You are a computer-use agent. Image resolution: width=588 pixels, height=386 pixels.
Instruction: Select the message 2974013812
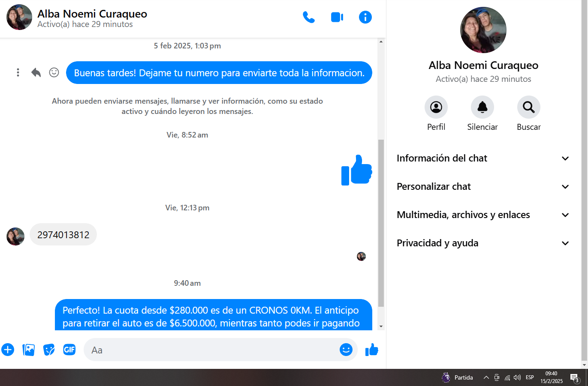pos(63,234)
